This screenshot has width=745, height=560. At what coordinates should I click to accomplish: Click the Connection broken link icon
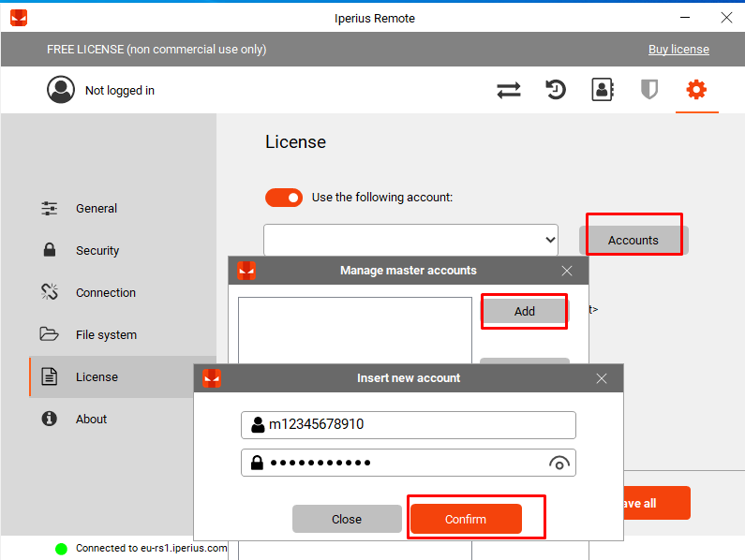point(50,291)
